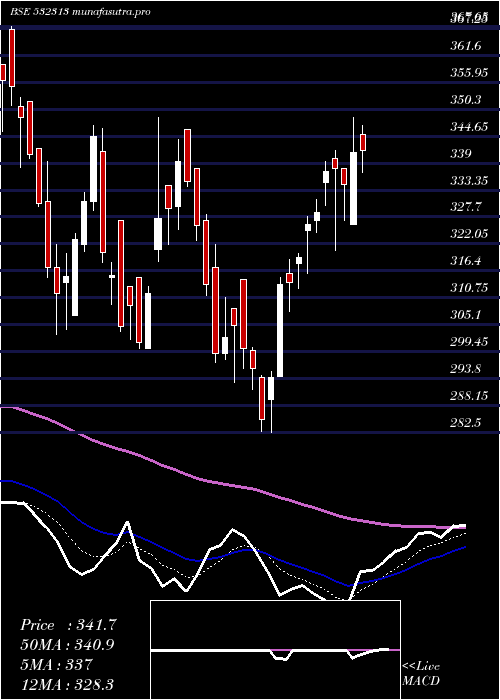Click the 355.95 price axis label
The image size is (500, 700).
pyautogui.click(x=469, y=72)
